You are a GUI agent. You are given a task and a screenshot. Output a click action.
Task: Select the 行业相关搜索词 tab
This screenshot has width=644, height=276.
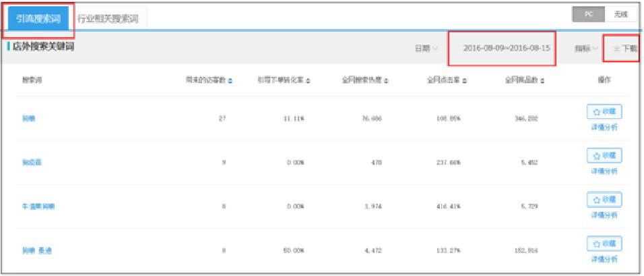[x=108, y=19]
